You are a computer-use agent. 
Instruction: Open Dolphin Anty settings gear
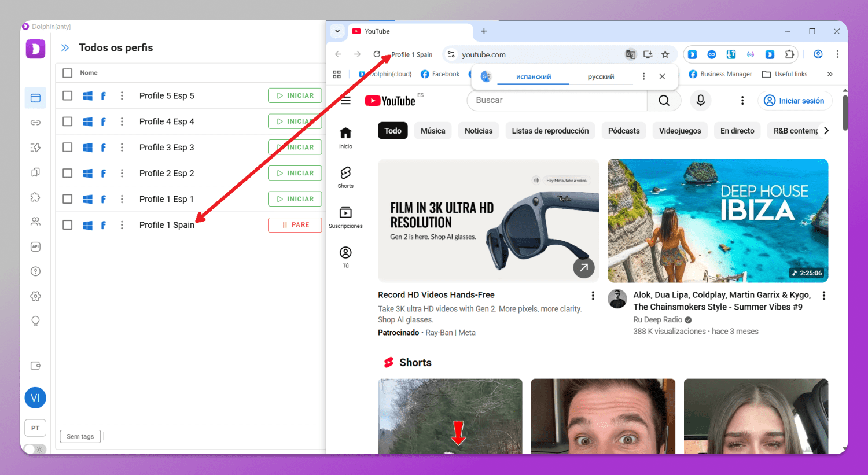pos(35,296)
